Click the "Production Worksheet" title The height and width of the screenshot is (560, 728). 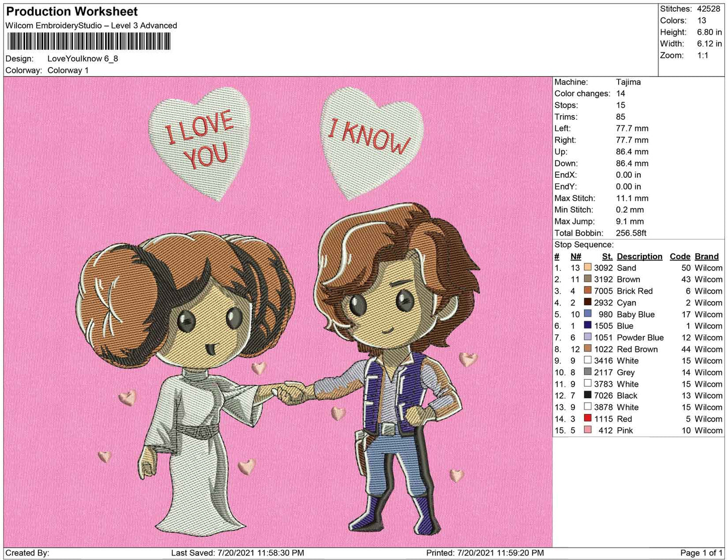(72, 12)
